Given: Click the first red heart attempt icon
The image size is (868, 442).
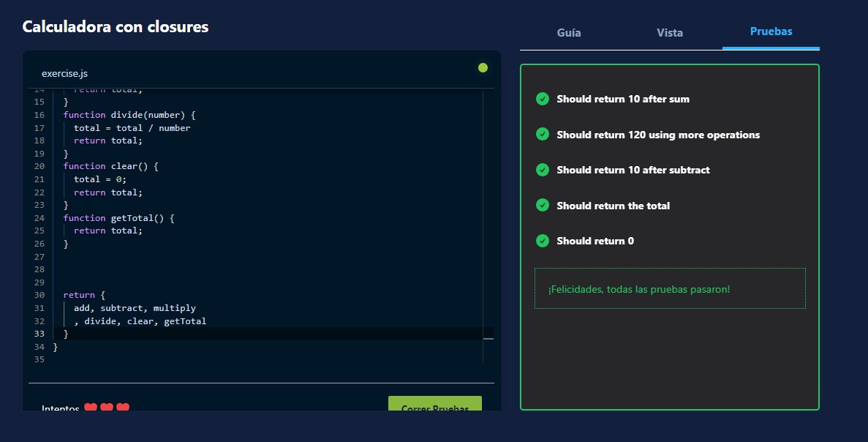Looking at the screenshot, I should click(x=91, y=407).
